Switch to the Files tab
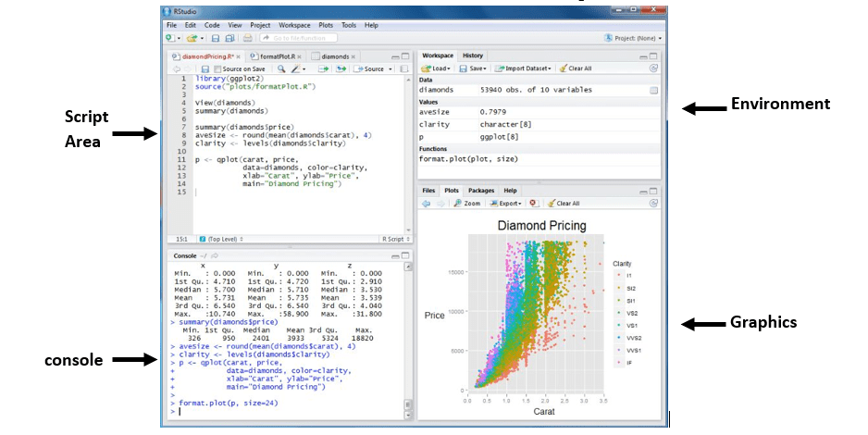 click(x=428, y=191)
